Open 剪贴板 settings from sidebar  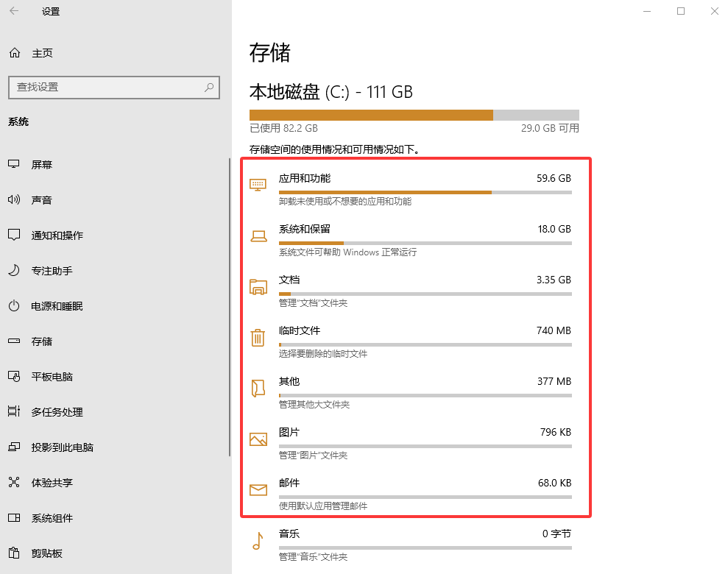click(46, 553)
